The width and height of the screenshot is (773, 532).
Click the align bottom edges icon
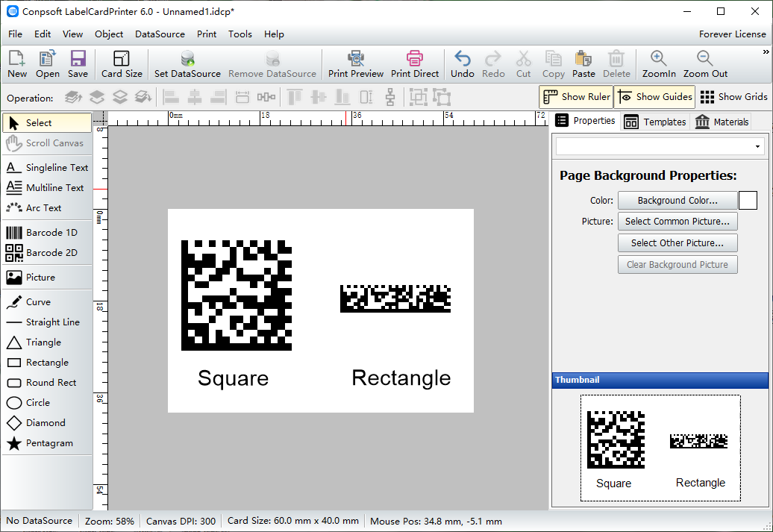pyautogui.click(x=342, y=97)
